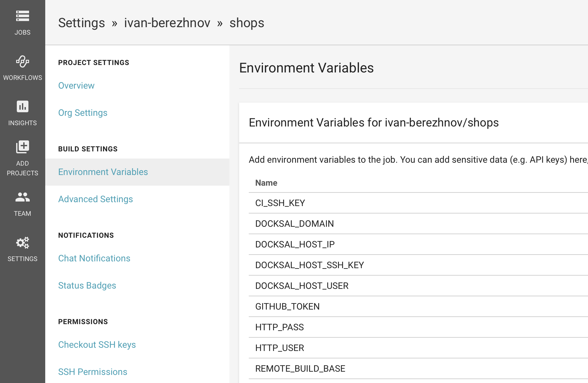588x383 pixels.
Task: Open SSH Permissions page
Action: coord(93,372)
